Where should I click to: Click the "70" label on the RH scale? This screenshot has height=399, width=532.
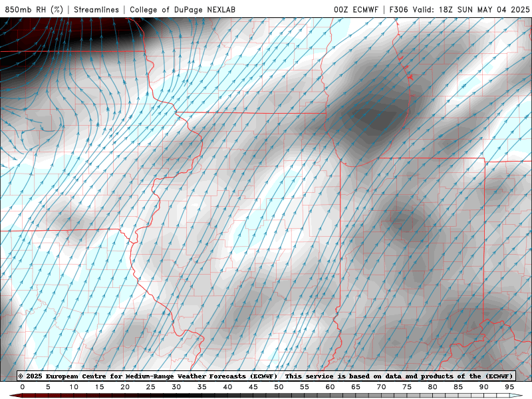click(x=381, y=387)
